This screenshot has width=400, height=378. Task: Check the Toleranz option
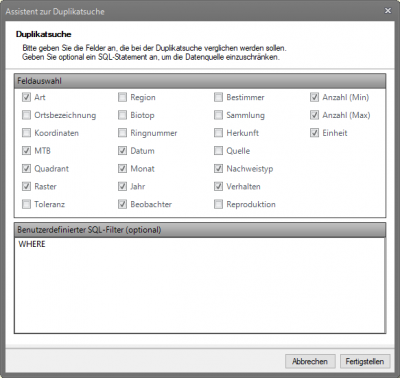(x=26, y=204)
